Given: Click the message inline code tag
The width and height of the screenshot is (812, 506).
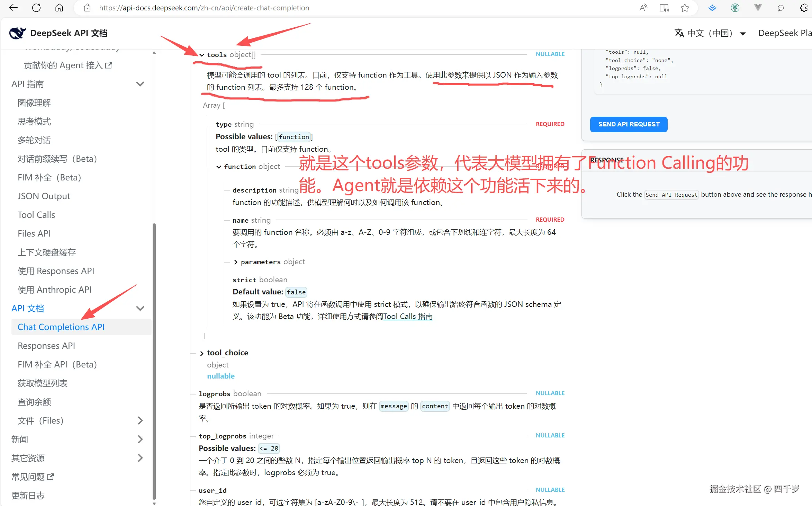Looking at the screenshot, I should click(394, 406).
